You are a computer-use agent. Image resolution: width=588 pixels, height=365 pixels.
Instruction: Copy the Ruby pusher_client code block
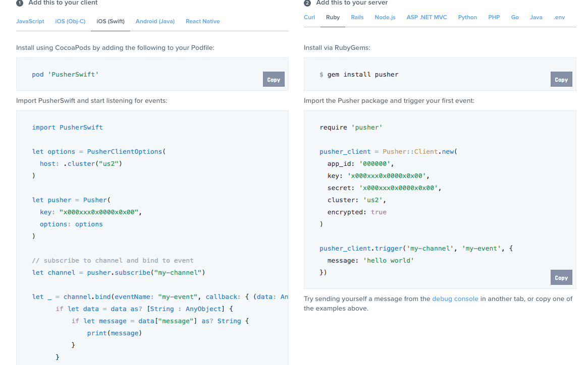click(x=561, y=278)
